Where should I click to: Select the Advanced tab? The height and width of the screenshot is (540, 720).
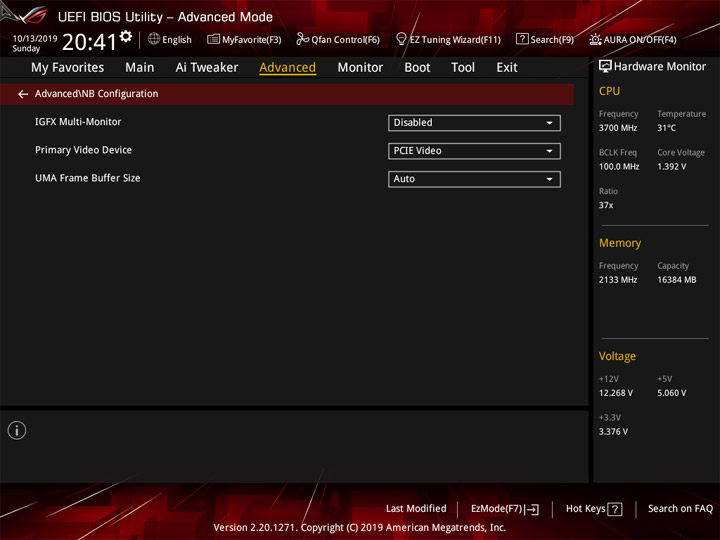point(287,68)
